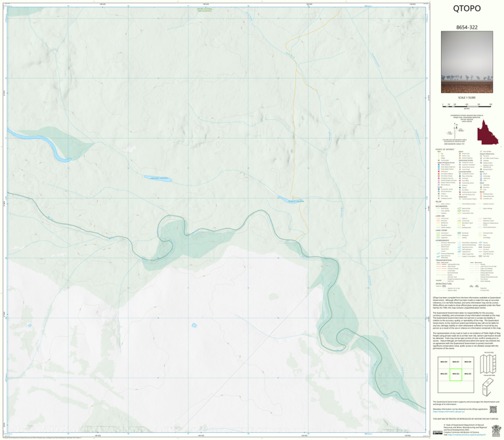Screen dimensions: 504x440
Task: Select the HYDROGRAPHY legend heading
Action: point(442,240)
